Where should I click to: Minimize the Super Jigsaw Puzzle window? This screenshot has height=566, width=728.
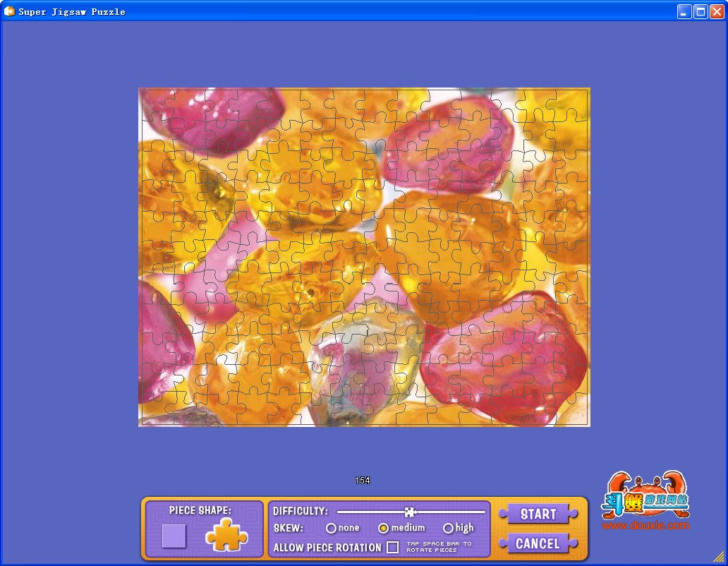(x=684, y=11)
